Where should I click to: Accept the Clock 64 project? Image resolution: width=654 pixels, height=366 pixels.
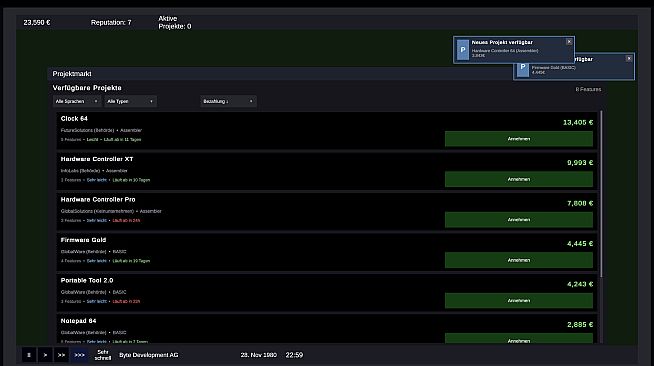pyautogui.click(x=518, y=139)
